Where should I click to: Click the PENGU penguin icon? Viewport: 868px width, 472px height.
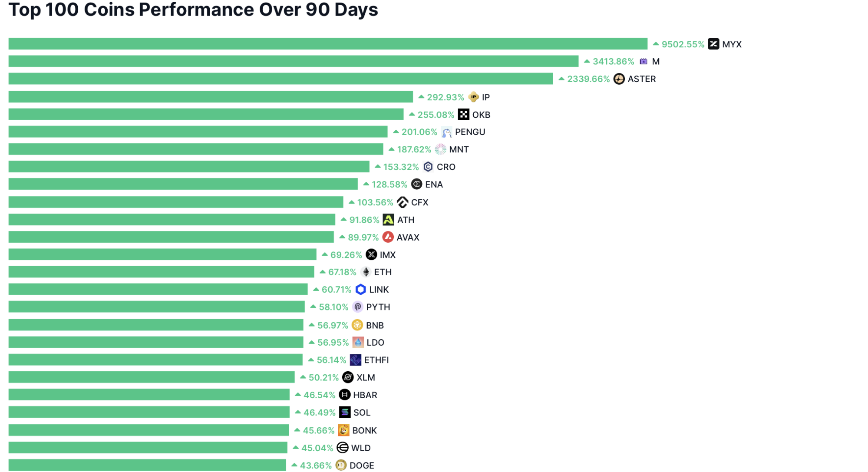point(446,132)
